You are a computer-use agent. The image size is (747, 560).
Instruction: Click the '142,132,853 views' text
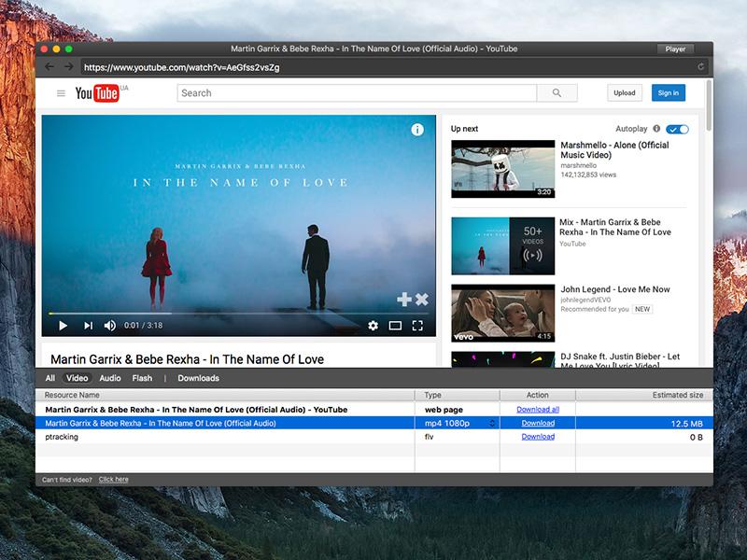pyautogui.click(x=588, y=175)
